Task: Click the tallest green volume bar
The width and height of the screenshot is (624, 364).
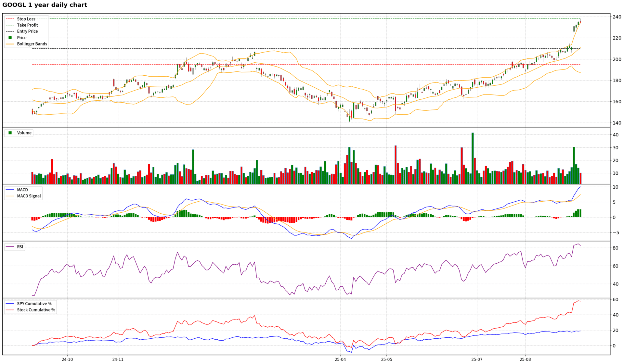Action: pos(473,158)
